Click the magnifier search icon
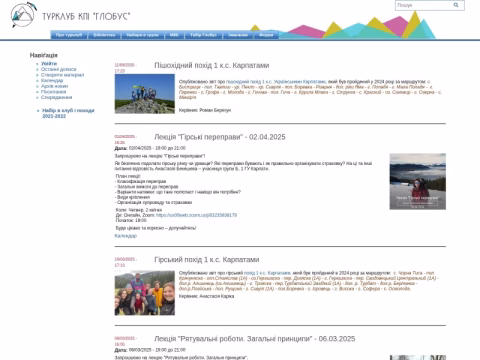Screen dimensions: 480x360 point(456,5)
